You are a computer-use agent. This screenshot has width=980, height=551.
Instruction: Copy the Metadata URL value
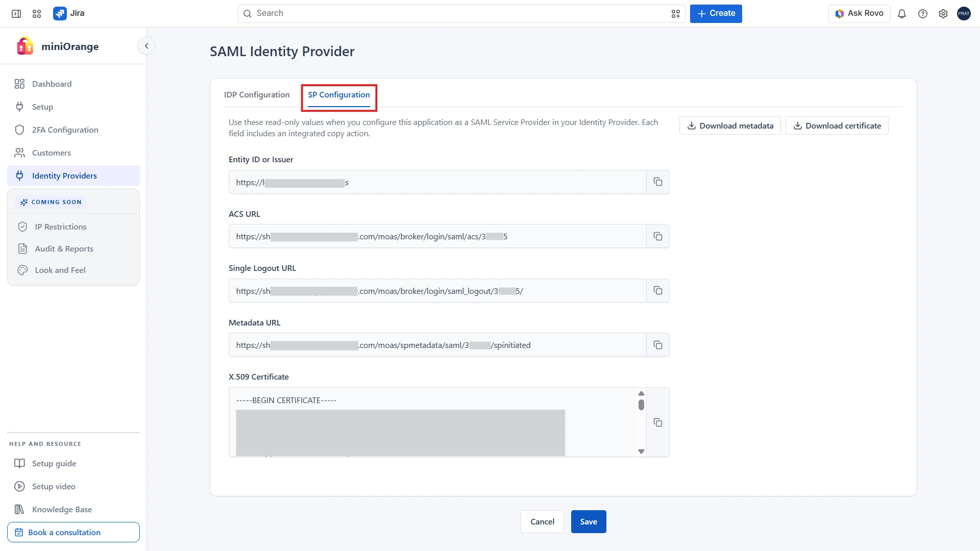[x=658, y=345]
